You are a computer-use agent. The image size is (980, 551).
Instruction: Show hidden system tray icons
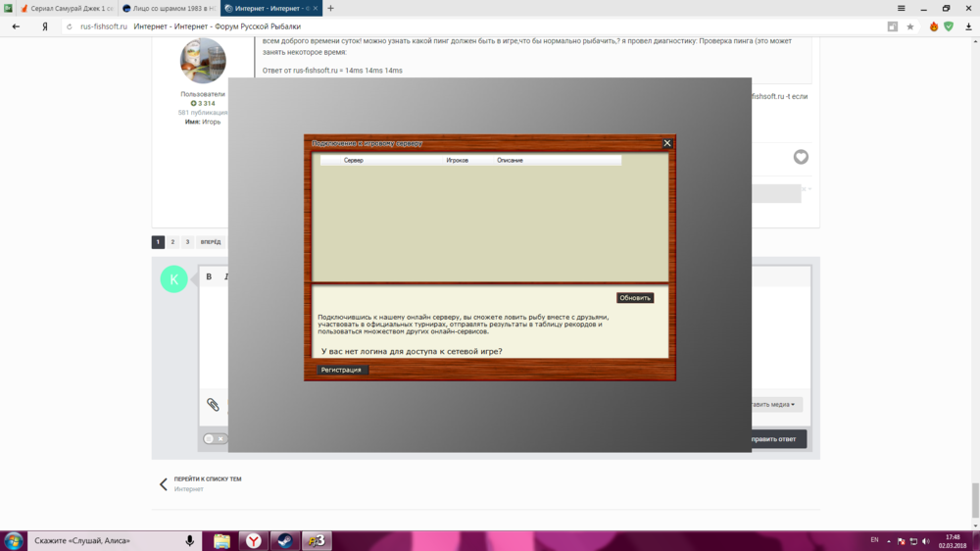(x=890, y=540)
